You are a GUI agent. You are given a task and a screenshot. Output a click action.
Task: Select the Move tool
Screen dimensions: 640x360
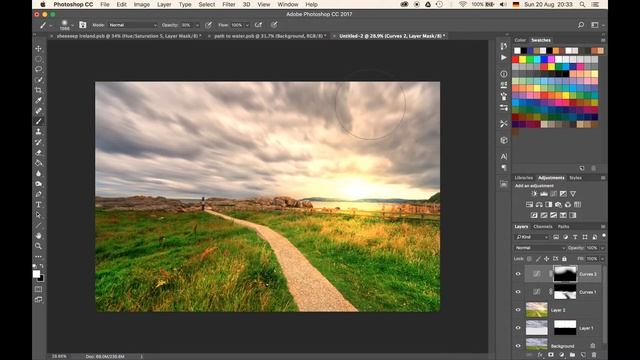(38, 48)
